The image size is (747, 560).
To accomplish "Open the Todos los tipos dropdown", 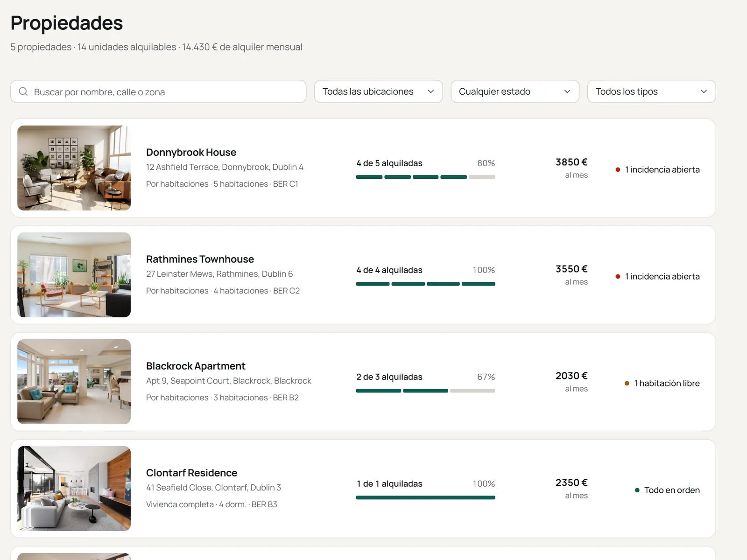I will [x=651, y=91].
